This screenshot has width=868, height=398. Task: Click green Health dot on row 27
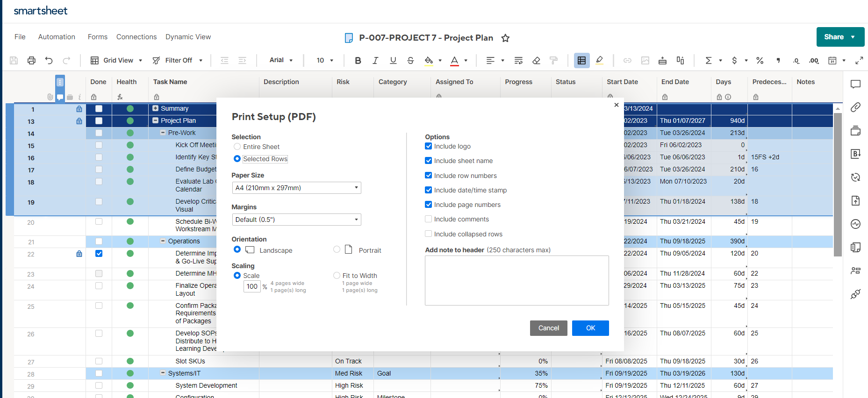tap(130, 361)
